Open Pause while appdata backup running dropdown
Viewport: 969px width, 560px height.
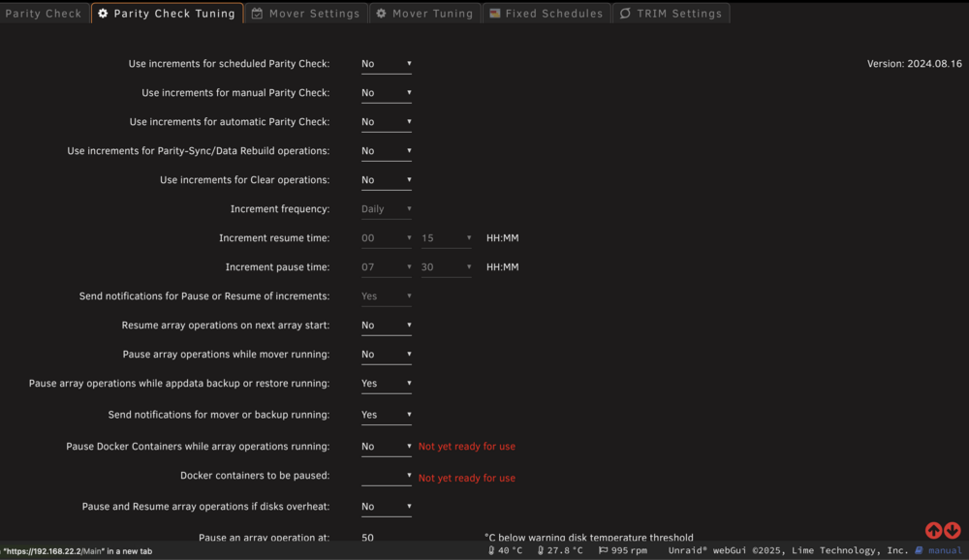click(387, 384)
